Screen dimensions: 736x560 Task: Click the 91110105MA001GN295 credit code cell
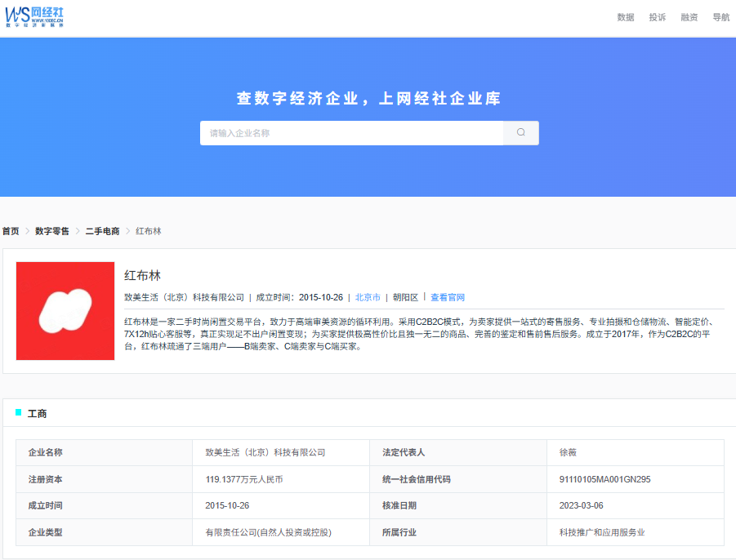(636, 479)
